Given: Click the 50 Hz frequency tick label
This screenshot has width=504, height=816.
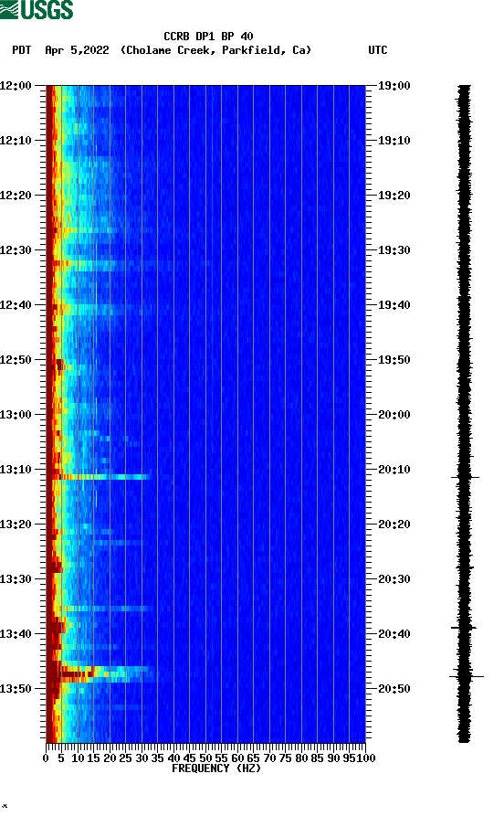Looking at the screenshot, I should [x=205, y=758].
